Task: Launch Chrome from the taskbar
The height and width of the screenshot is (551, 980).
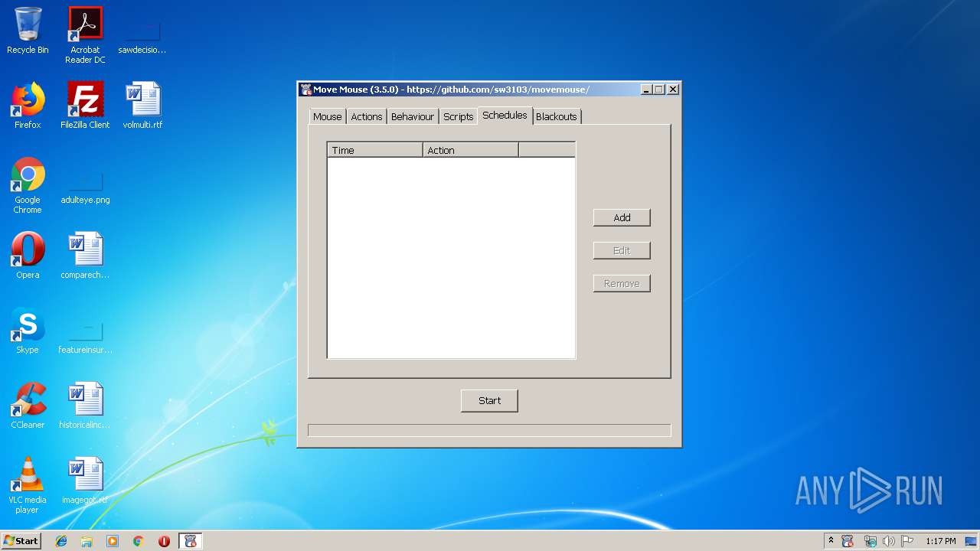Action: coord(139,541)
